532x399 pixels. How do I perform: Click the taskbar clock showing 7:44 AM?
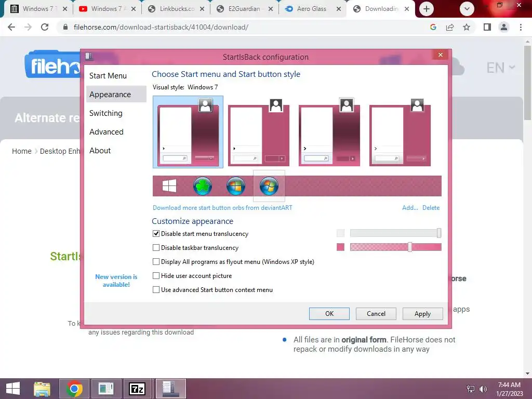(509, 389)
